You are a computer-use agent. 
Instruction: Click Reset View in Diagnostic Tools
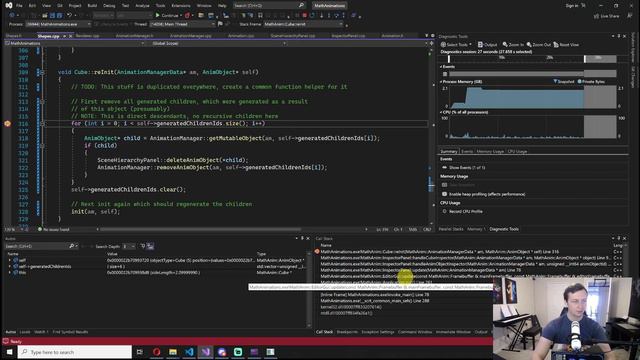point(566,44)
